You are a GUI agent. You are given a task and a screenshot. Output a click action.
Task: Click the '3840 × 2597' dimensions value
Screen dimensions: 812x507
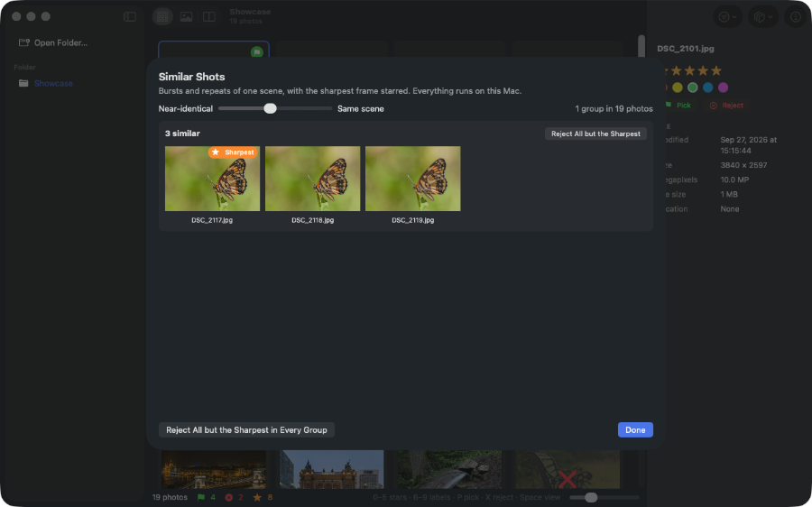743,165
